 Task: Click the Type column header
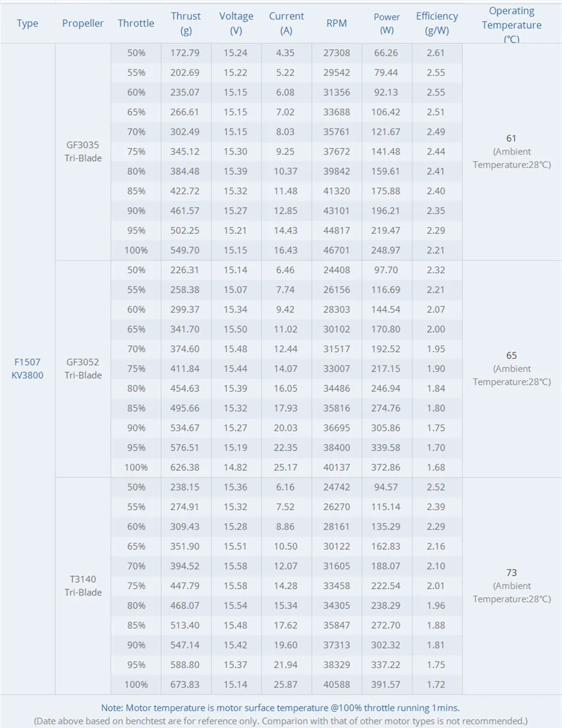coord(28,23)
